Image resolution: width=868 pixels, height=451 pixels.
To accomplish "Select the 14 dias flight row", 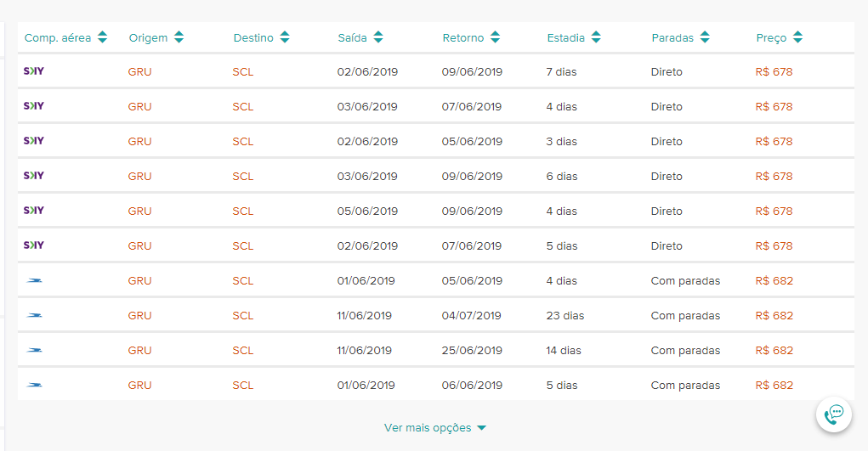I will pos(435,350).
